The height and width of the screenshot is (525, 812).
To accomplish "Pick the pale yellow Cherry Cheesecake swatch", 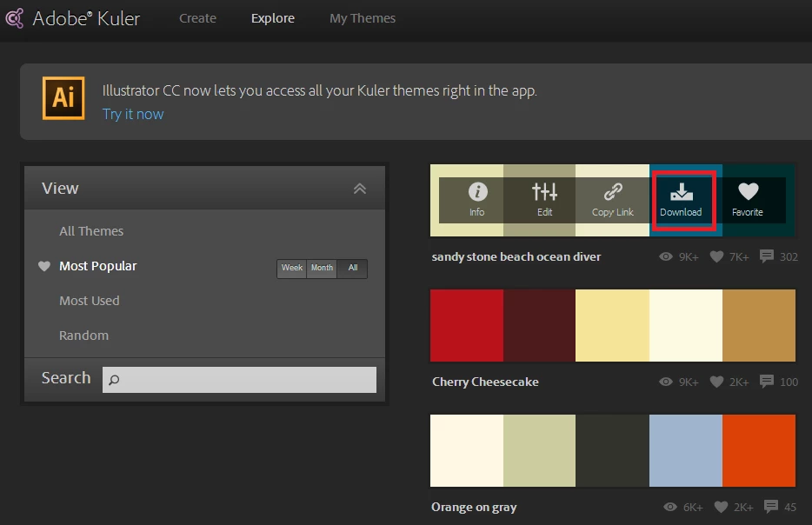I will pyautogui.click(x=612, y=325).
